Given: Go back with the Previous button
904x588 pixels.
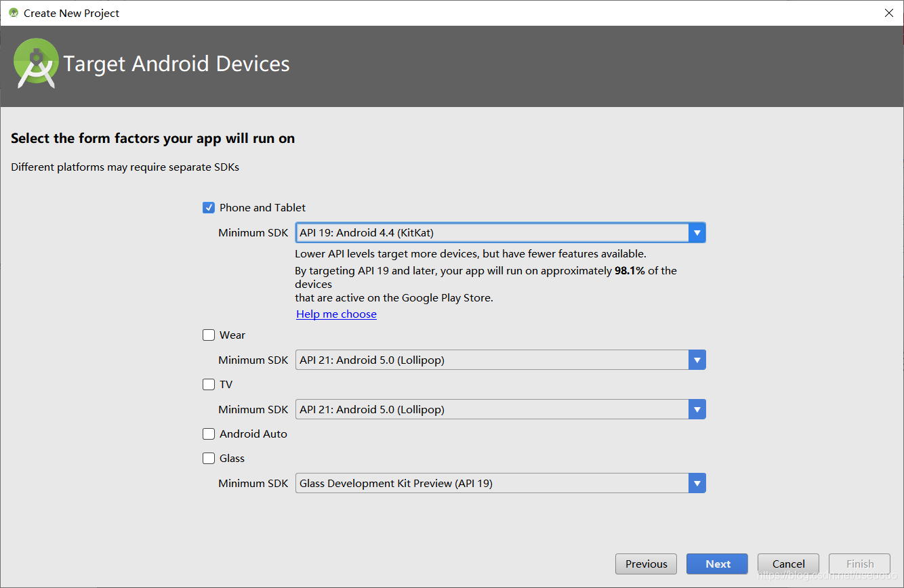Looking at the screenshot, I should (x=646, y=564).
